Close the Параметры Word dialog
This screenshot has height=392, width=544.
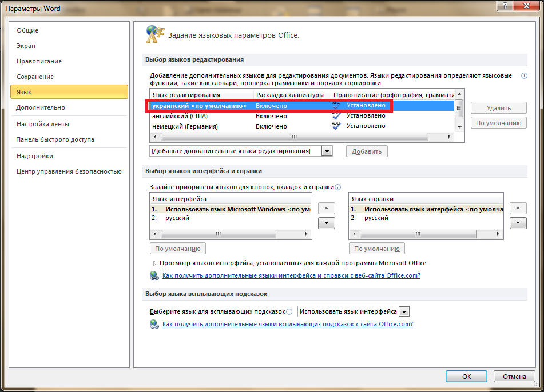526,6
